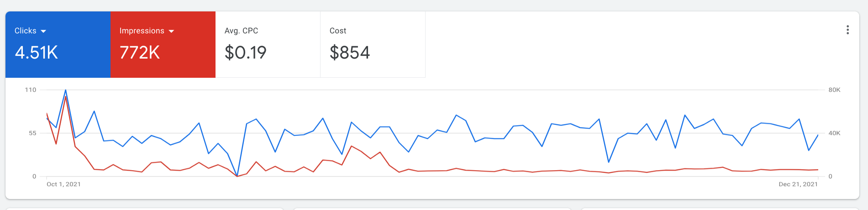Image resolution: width=868 pixels, height=210 pixels.
Task: Expand the Impressions metric dropdown arrow
Action: tap(171, 31)
